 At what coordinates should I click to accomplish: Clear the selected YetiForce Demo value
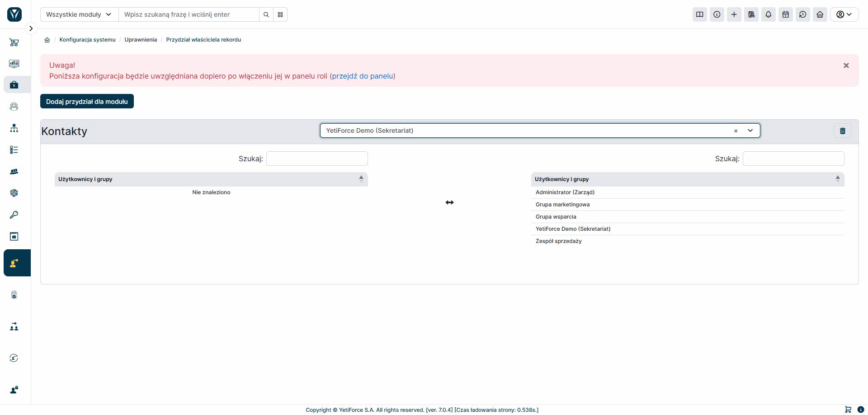[x=736, y=131]
